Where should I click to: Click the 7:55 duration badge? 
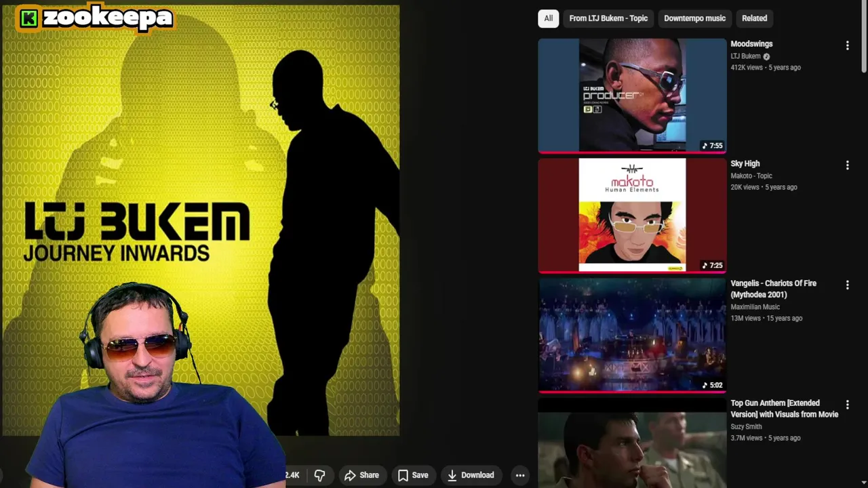click(x=712, y=146)
